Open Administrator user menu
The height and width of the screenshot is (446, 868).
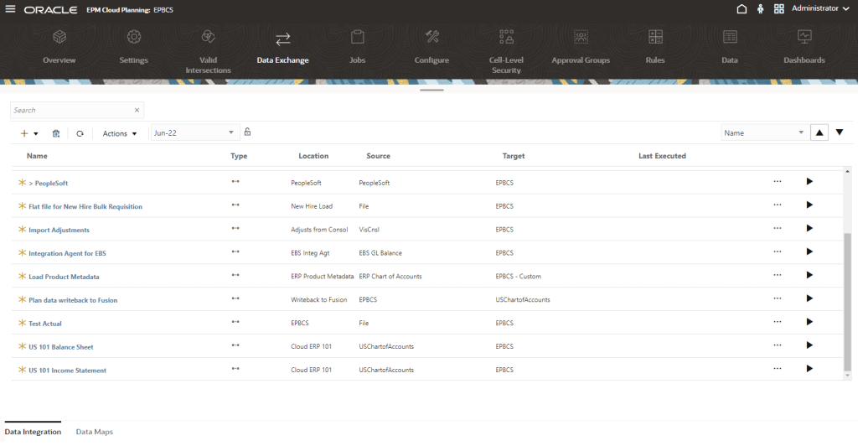pyautogui.click(x=820, y=8)
